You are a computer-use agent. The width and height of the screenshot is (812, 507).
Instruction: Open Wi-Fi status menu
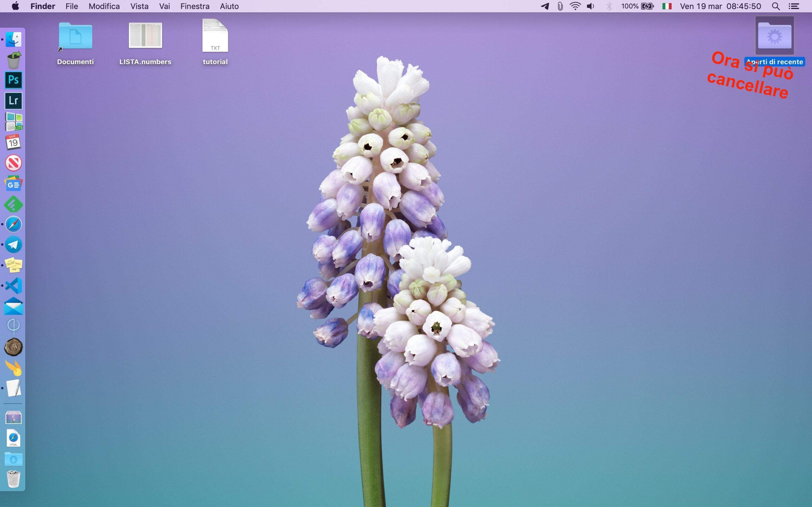(575, 6)
